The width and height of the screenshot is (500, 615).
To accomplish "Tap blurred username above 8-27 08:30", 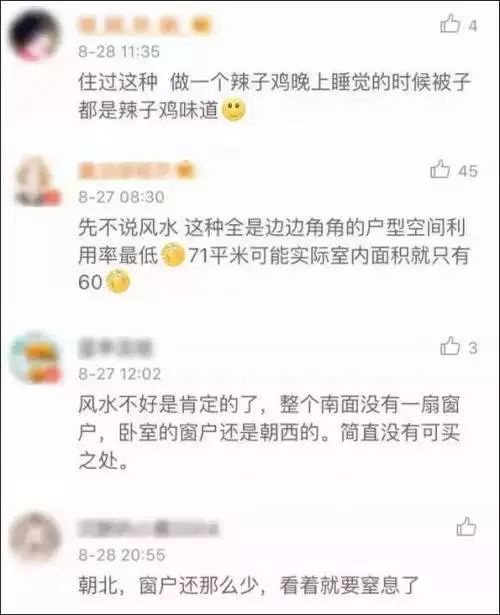I will (x=136, y=171).
